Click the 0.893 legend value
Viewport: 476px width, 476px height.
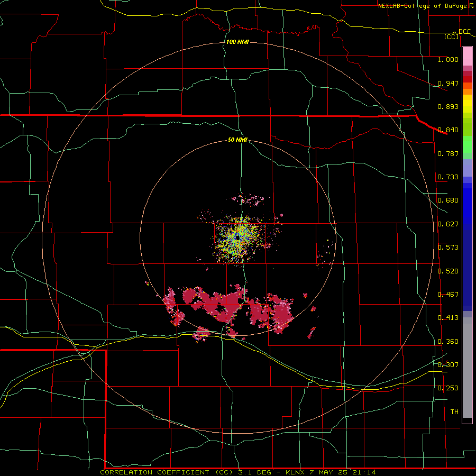click(448, 106)
